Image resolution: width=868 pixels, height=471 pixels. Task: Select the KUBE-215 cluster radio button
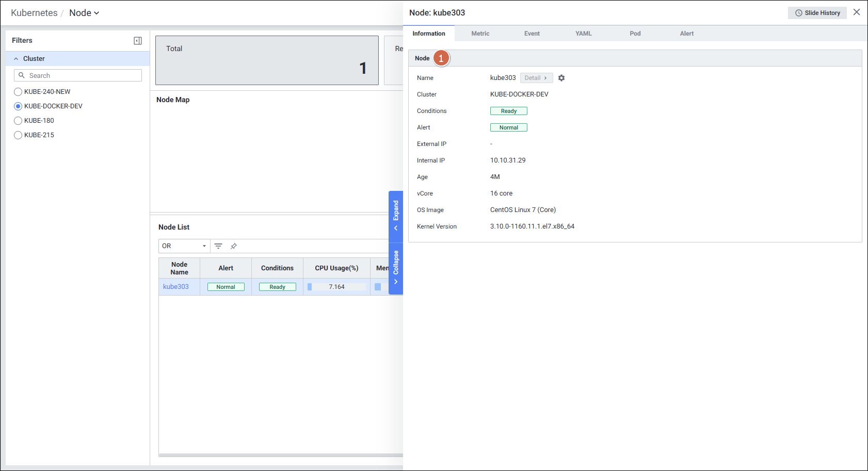[18, 135]
